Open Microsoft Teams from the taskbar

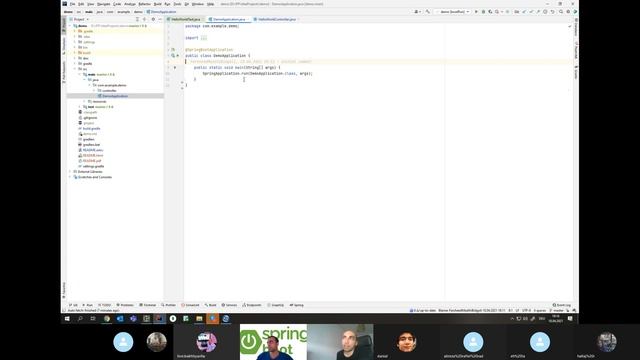(133, 318)
